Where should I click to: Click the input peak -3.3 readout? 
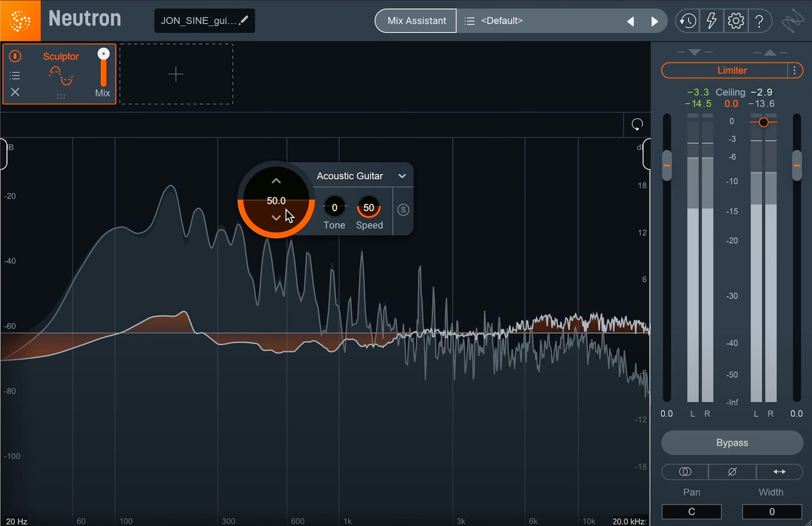(698, 92)
